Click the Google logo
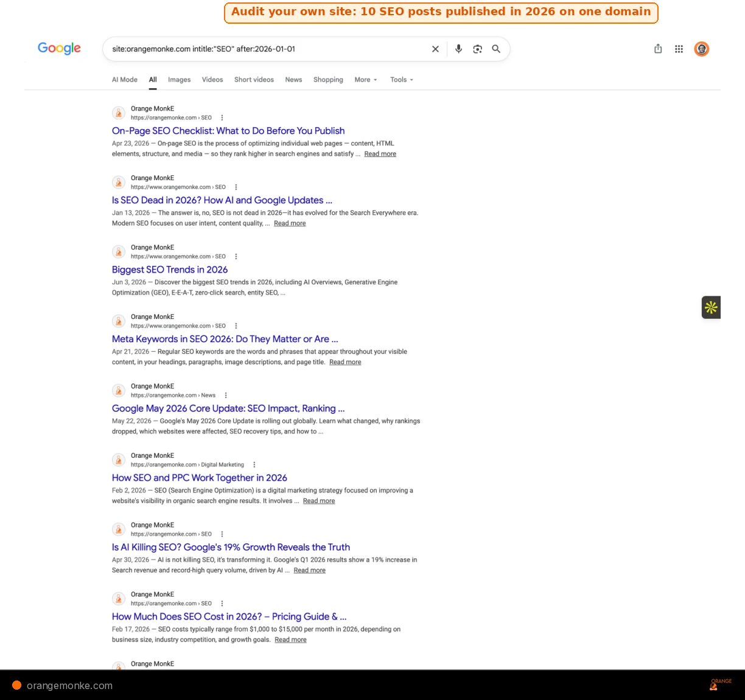The image size is (745, 700). coord(59,49)
